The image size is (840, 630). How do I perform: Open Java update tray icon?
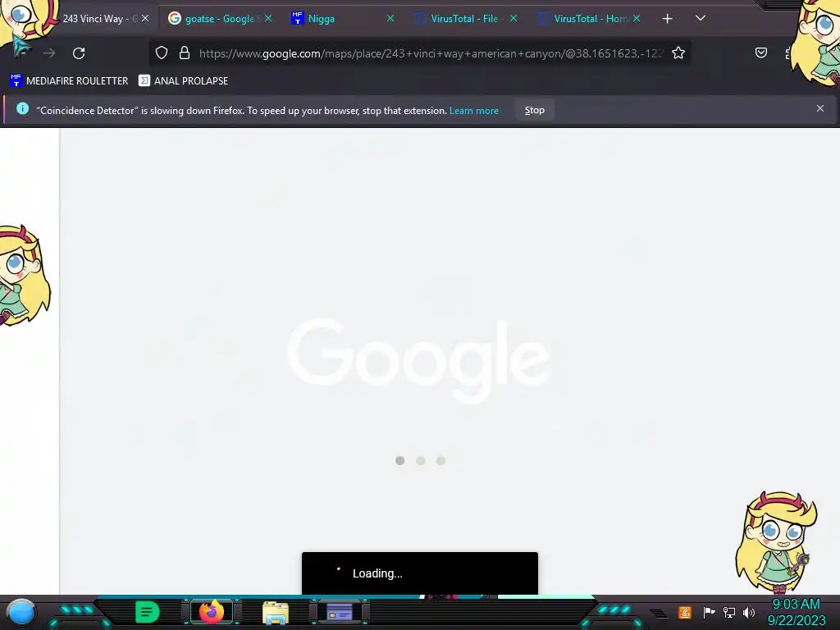[685, 612]
